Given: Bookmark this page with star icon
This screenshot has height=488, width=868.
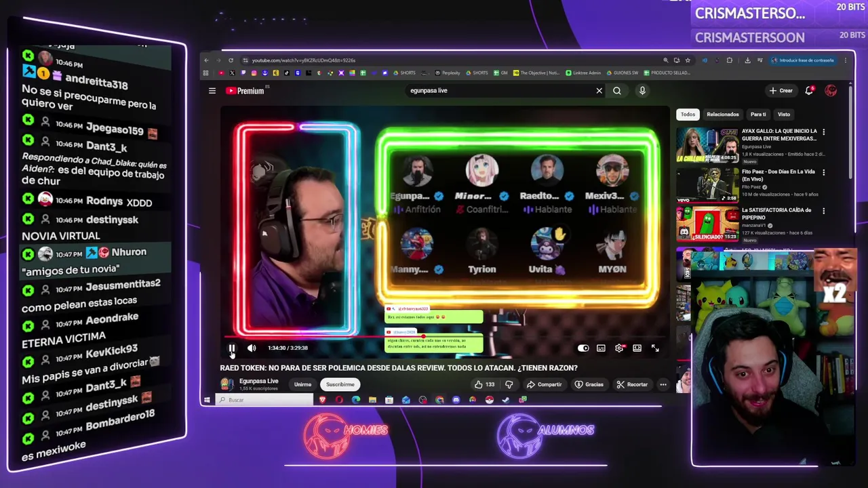Looking at the screenshot, I should [688, 60].
